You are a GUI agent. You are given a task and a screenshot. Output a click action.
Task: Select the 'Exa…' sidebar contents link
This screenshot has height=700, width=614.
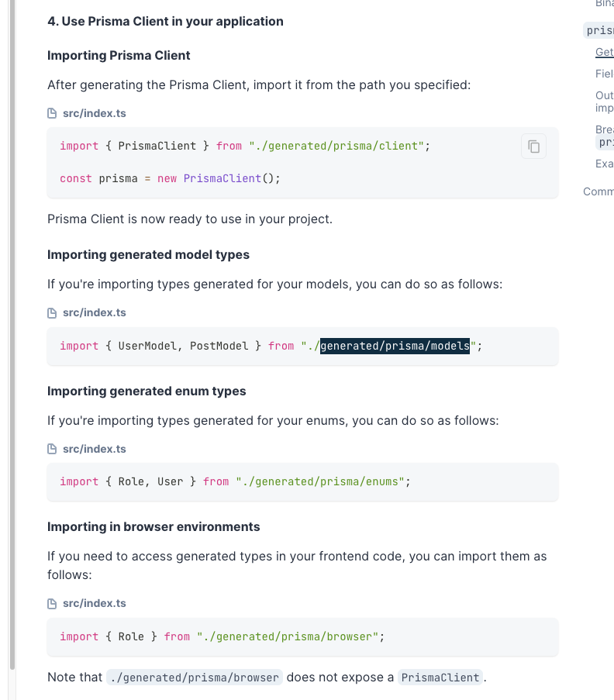604,164
